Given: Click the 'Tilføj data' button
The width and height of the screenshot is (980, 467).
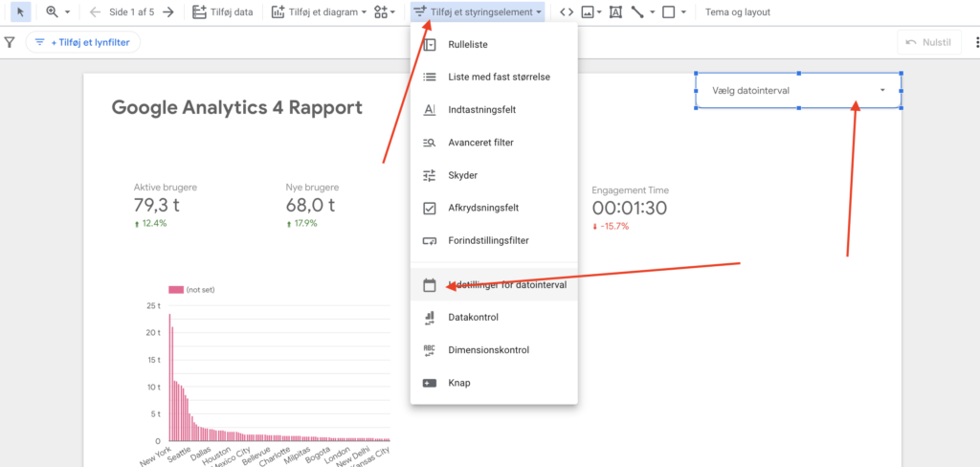Looking at the screenshot, I should pyautogui.click(x=223, y=11).
